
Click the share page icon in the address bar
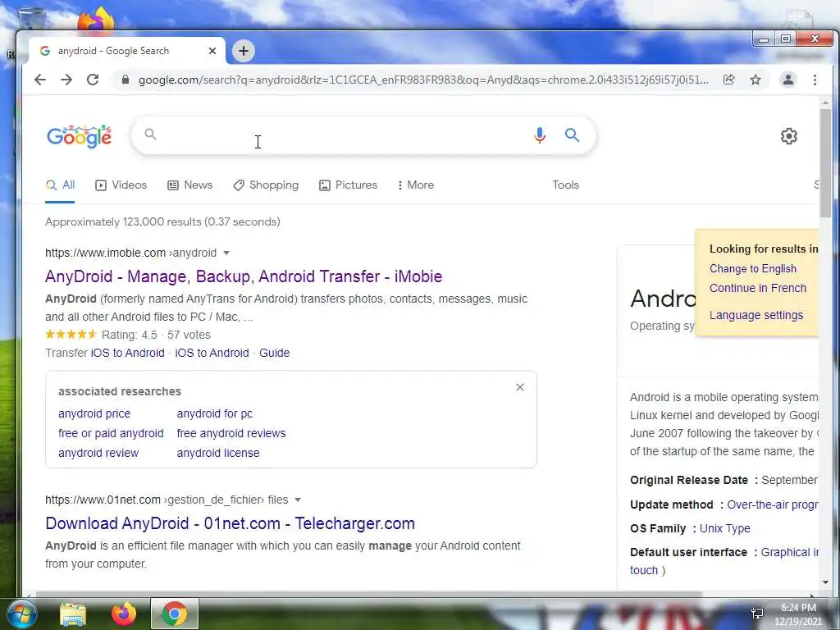728,80
